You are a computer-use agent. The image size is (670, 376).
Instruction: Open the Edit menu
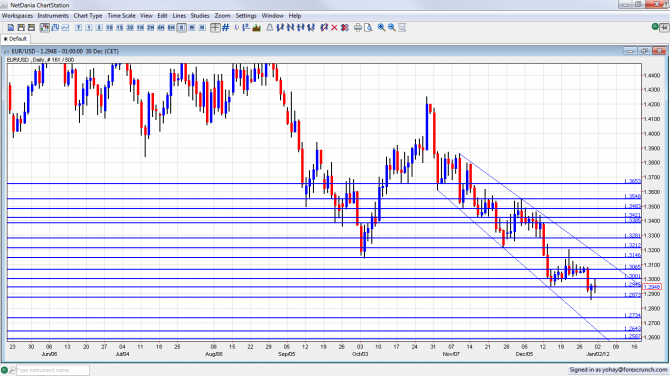(162, 16)
